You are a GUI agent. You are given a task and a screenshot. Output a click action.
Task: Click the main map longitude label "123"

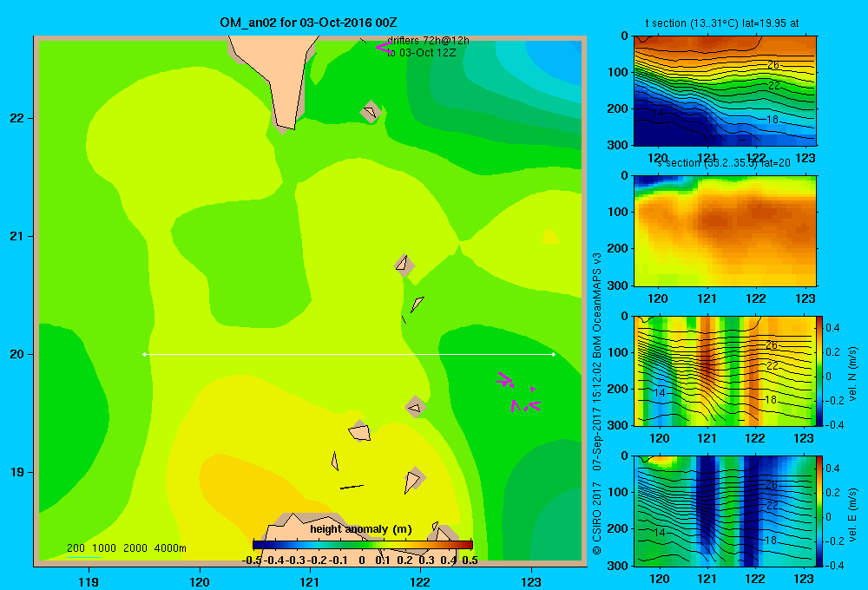(531, 581)
